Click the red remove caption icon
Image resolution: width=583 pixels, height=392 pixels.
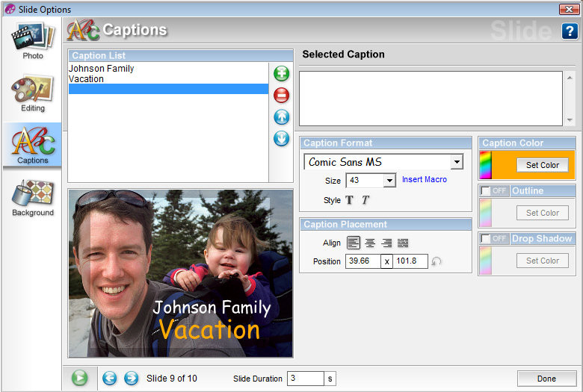(282, 95)
